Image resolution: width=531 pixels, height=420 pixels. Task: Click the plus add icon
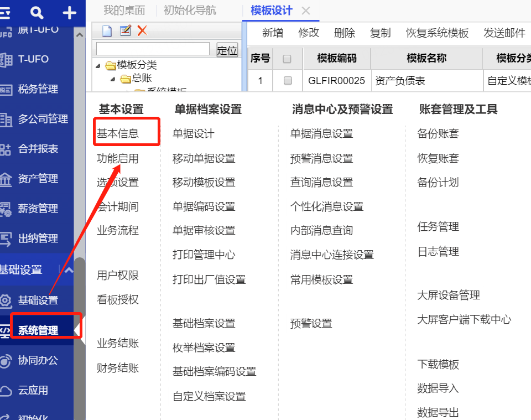tap(70, 13)
